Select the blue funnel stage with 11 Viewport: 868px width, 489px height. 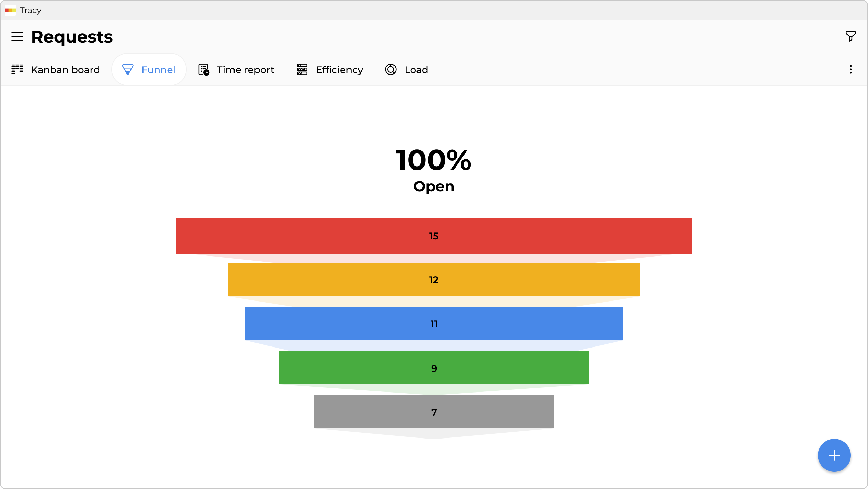pos(434,324)
